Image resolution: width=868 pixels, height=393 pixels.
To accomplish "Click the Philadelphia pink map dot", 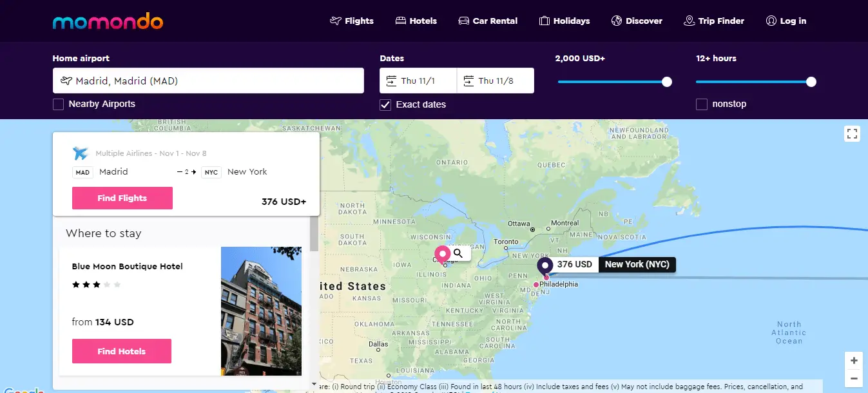I will (x=536, y=285).
